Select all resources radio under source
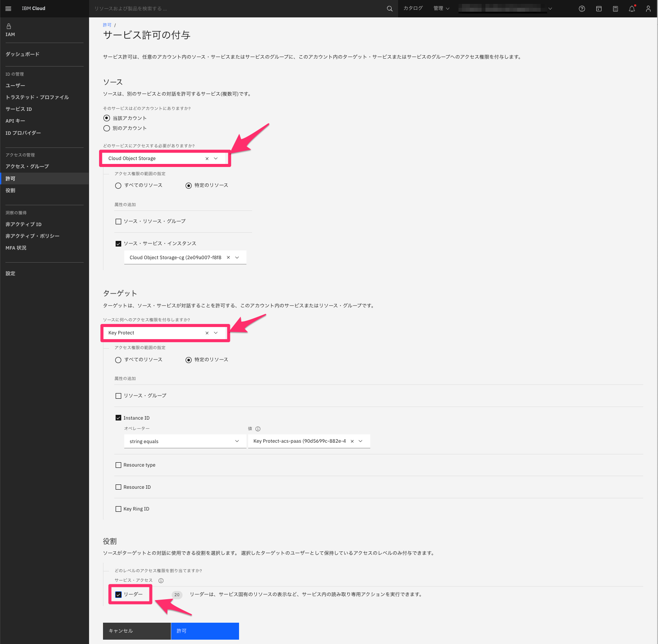 click(118, 186)
